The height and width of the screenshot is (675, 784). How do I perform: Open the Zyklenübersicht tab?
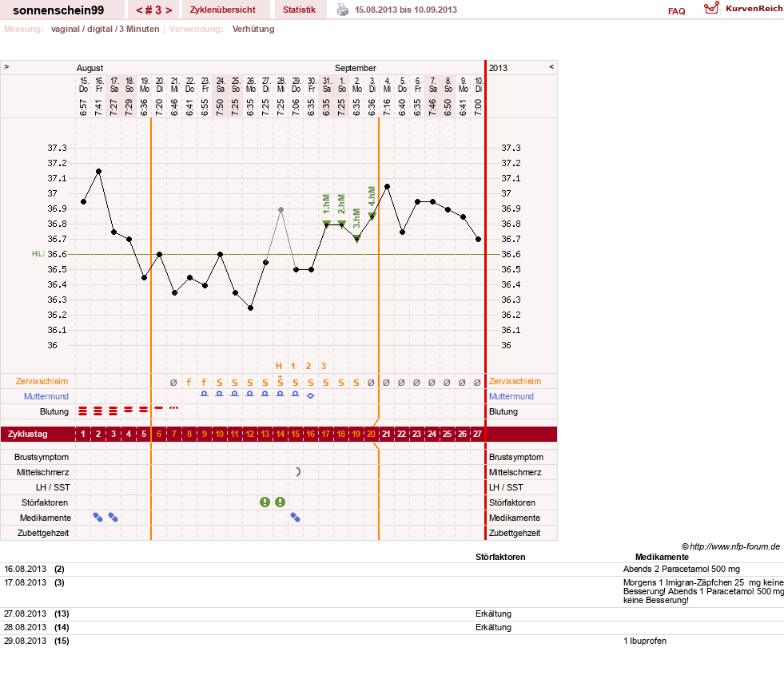click(x=222, y=10)
